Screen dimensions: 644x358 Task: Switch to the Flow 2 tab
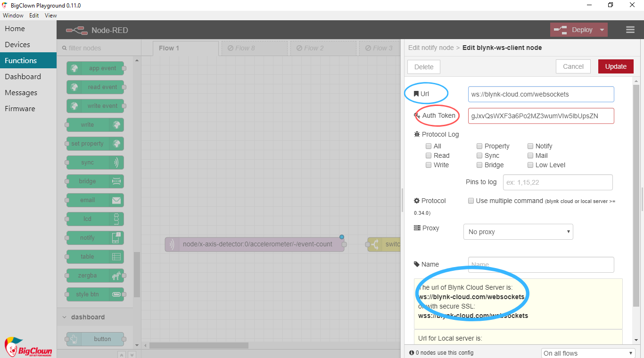(323, 48)
